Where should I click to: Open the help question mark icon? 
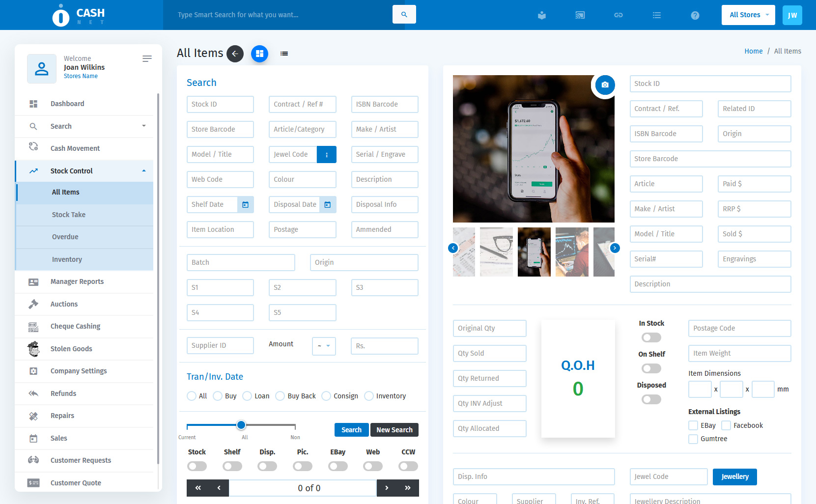pyautogui.click(x=695, y=15)
